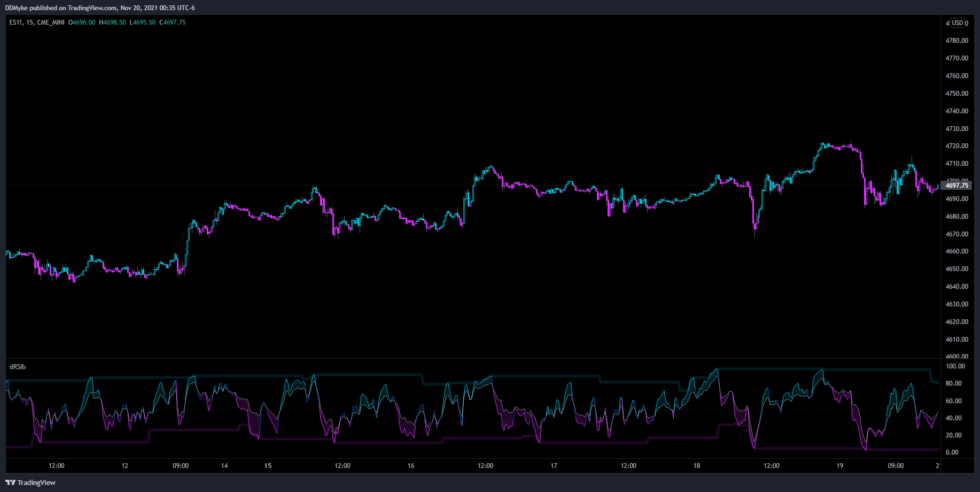Click the 4620.00 price axis label

tap(956, 322)
